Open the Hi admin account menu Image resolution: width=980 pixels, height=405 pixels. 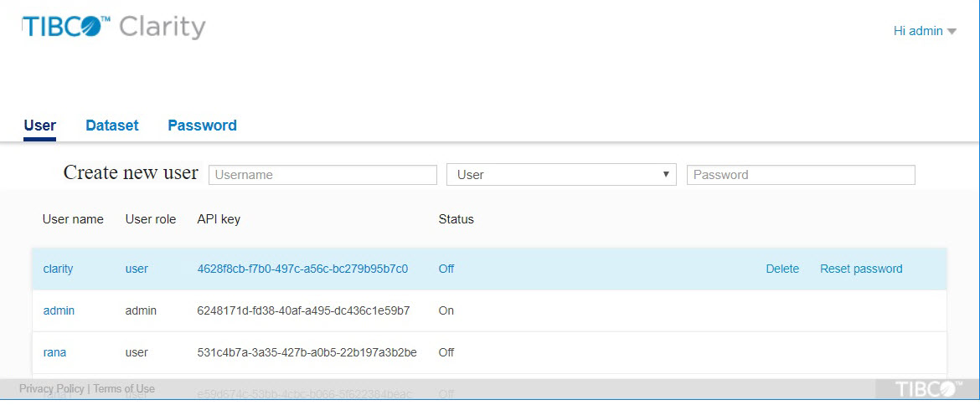925,31
